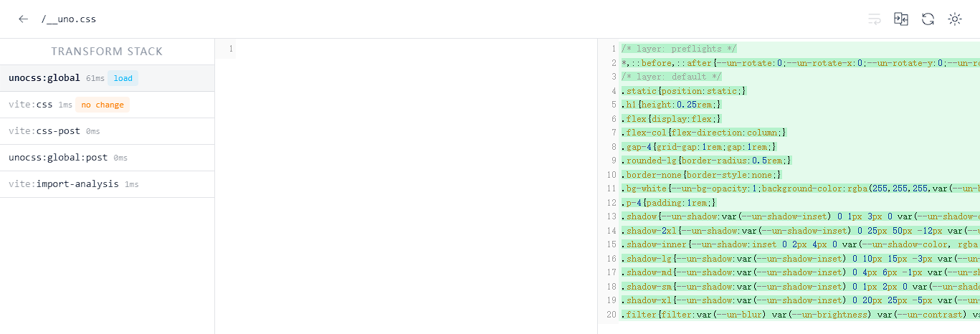This screenshot has width=980, height=334.
Task: Click the 61ms timing of unocss:global
Action: [95, 78]
